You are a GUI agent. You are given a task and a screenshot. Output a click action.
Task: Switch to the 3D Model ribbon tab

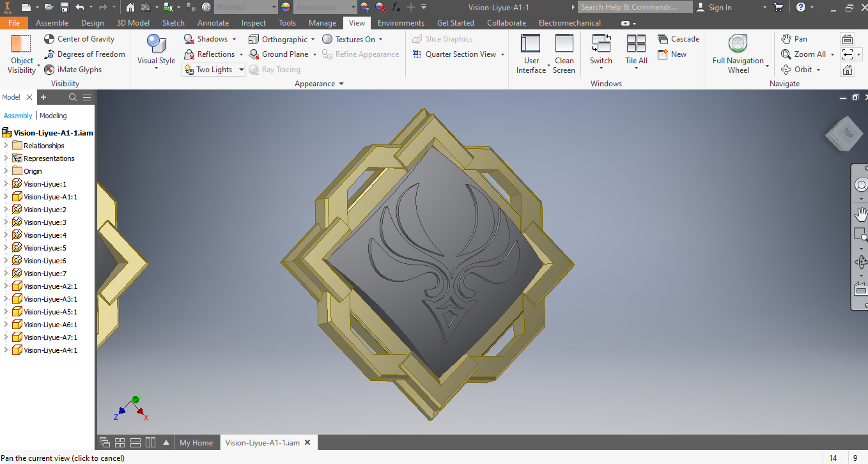133,22
